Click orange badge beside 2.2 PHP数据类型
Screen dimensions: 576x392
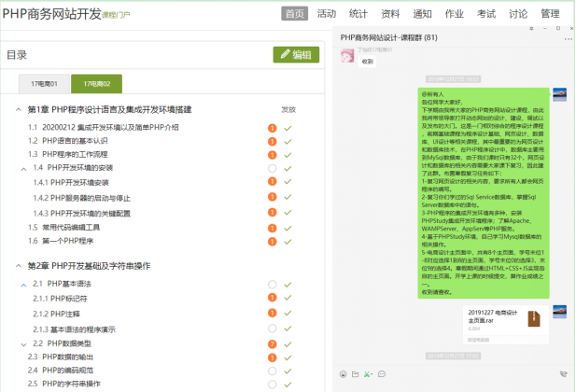273,343
